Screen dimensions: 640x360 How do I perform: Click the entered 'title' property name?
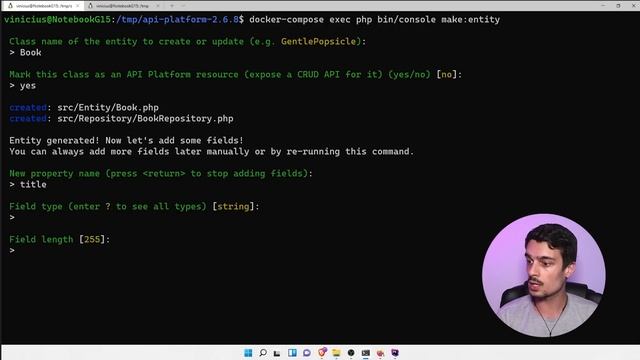coord(33,184)
